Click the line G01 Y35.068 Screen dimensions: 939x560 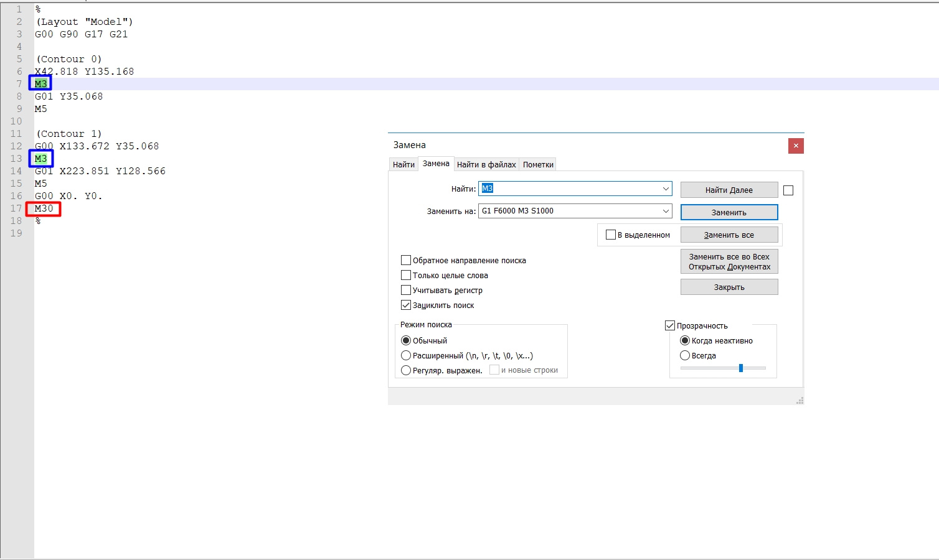coord(68,96)
